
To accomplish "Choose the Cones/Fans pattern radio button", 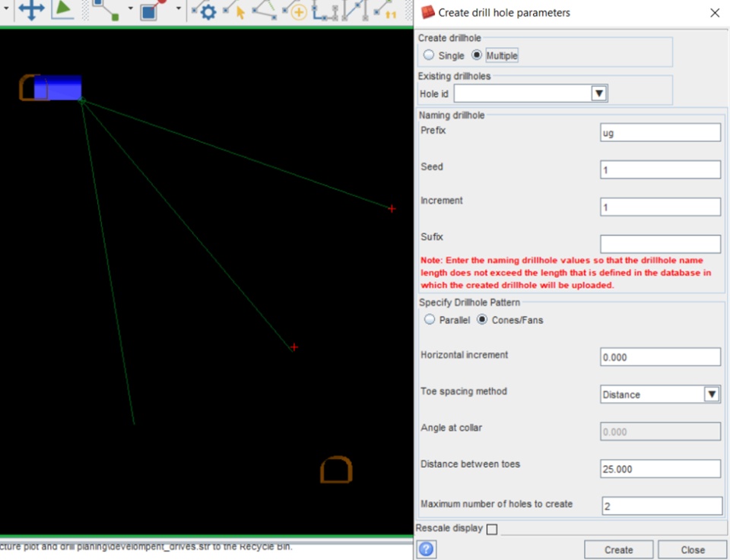I will (482, 320).
